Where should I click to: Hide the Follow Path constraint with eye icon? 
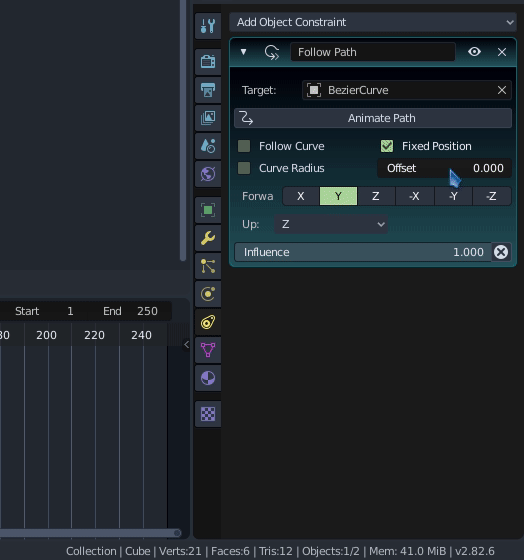(x=474, y=52)
